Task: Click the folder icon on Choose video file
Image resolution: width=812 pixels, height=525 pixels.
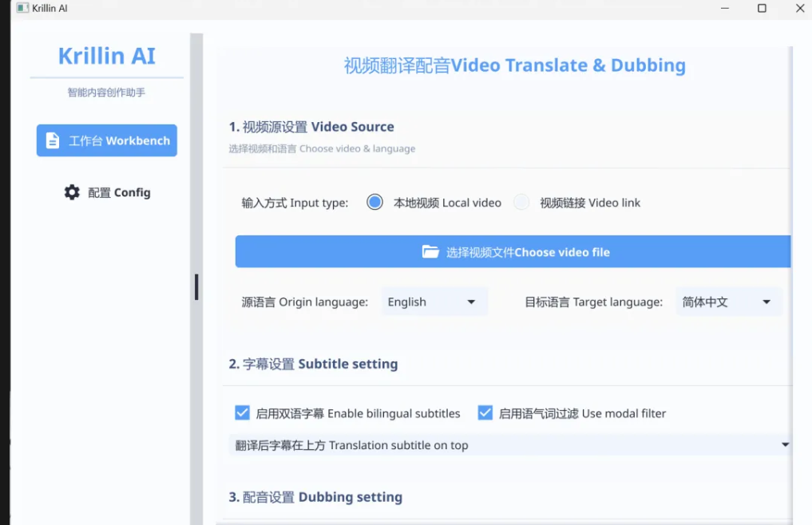Action: 430,252
